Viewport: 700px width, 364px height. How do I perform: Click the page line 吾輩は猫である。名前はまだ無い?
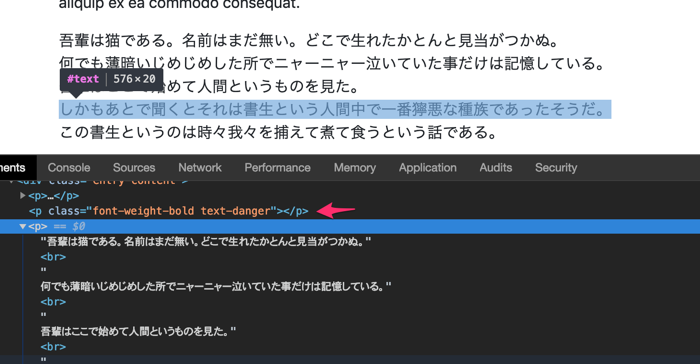coord(309,41)
